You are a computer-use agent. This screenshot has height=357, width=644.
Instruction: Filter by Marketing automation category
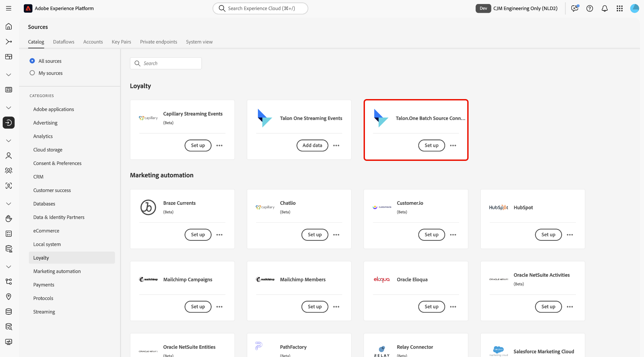[57, 271]
